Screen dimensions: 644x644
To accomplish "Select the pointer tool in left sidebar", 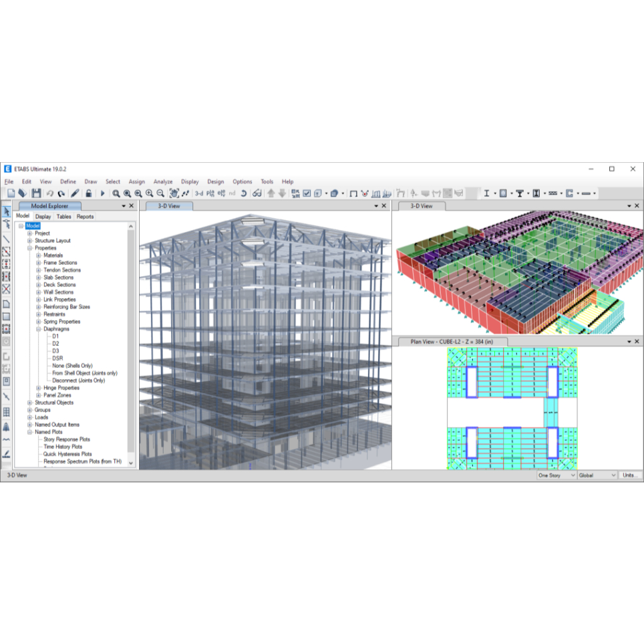I will coord(6,211).
